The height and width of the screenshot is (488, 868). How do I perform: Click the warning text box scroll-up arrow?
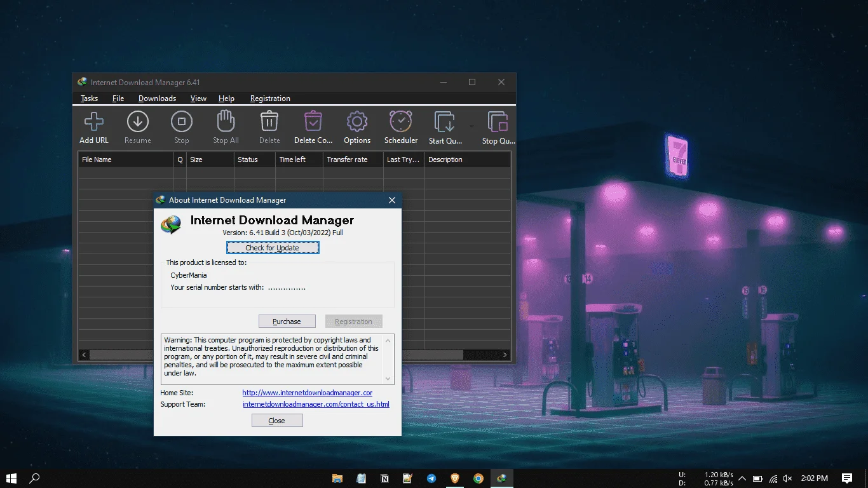(x=388, y=340)
